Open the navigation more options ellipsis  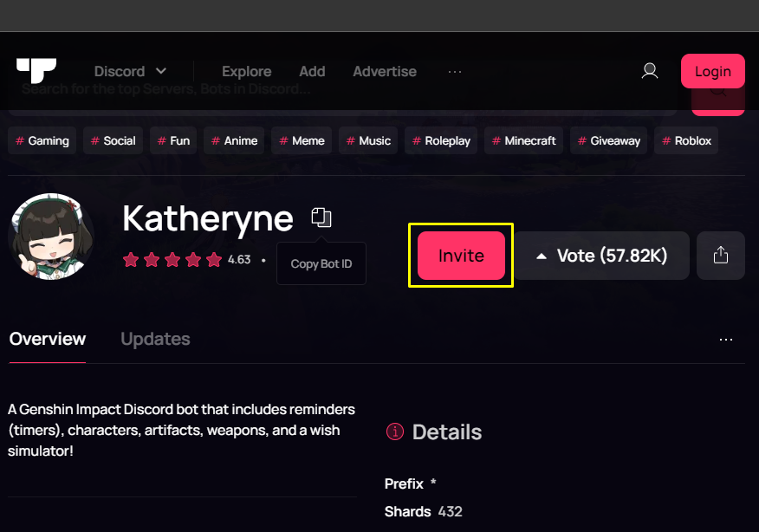tap(455, 72)
